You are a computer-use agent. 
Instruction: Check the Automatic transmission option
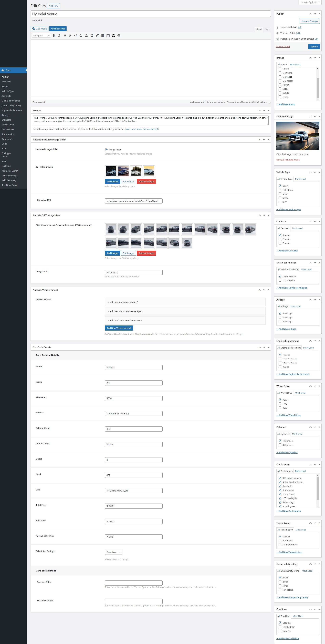(x=280, y=540)
